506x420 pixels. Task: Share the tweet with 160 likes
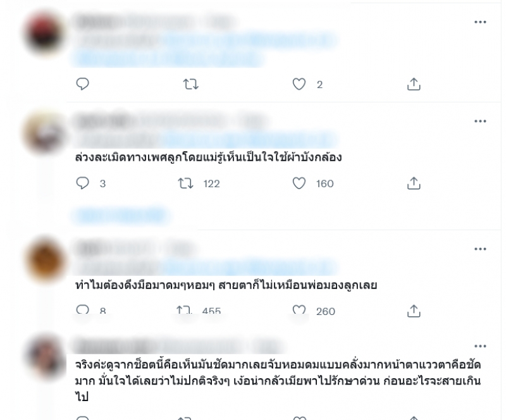pos(414,183)
